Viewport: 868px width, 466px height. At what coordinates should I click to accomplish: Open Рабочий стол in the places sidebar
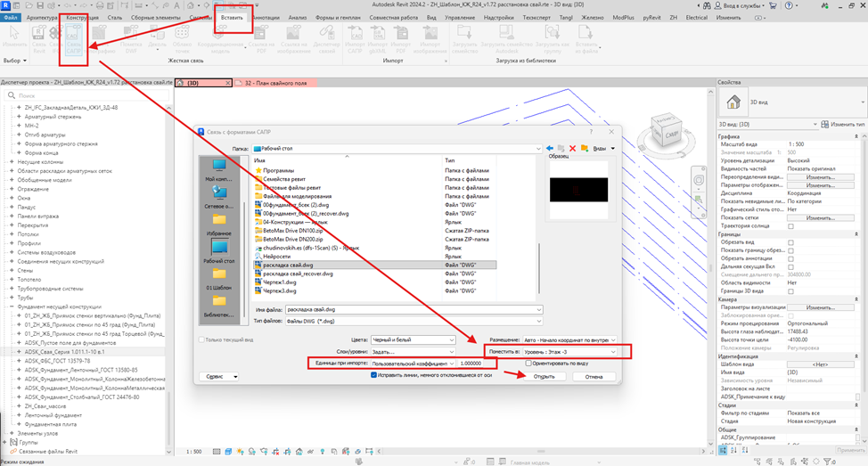click(x=219, y=252)
